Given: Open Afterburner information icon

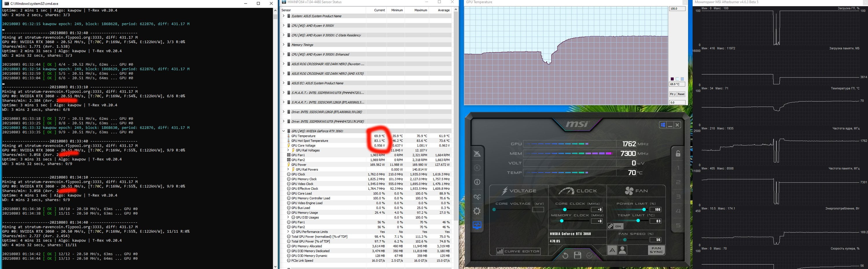Looking at the screenshot, I should coord(477,182).
